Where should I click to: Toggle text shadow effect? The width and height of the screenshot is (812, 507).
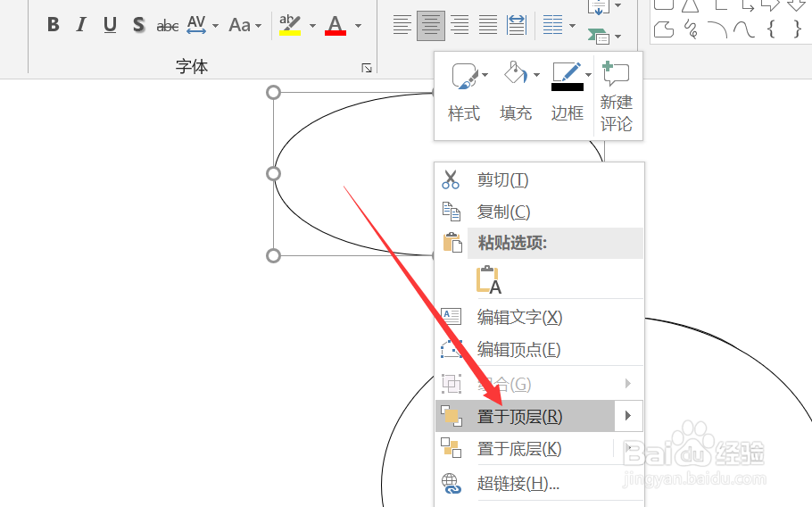138,24
